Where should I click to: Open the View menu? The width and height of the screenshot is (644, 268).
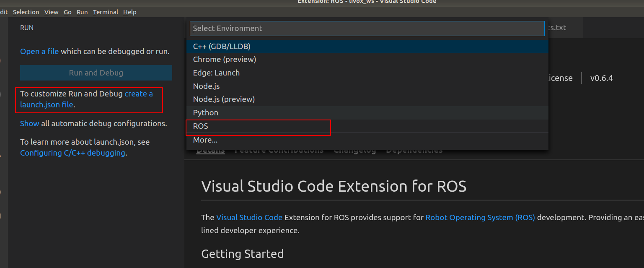click(x=51, y=12)
